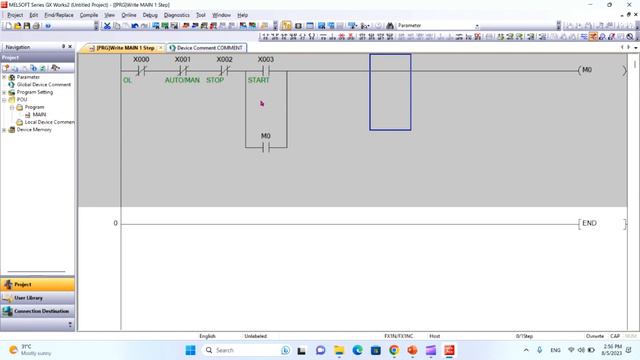Screen dimensions: 640x360
Task: Open the Windows Start menu
Action: [x=190, y=350]
